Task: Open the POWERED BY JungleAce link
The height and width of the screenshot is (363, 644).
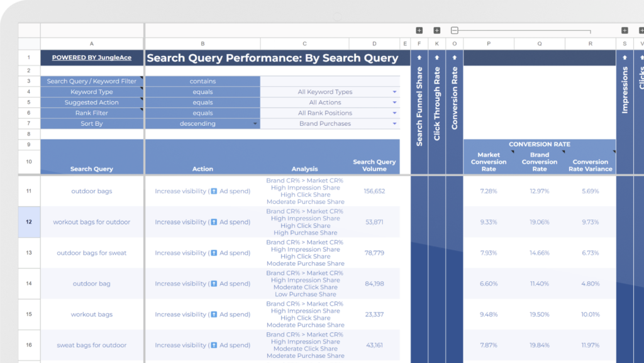Action: point(92,57)
